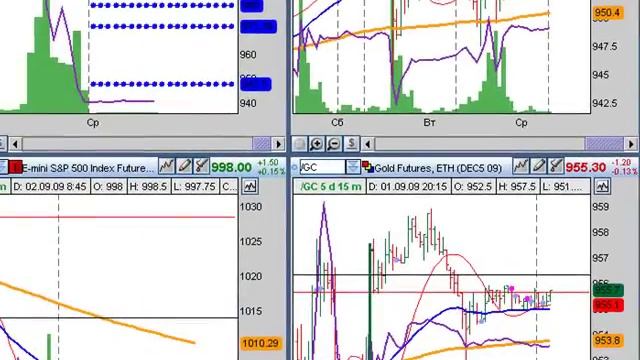
Task: Select the '/GC 5 d 15 m' timeframe tab
Action: pos(330,187)
